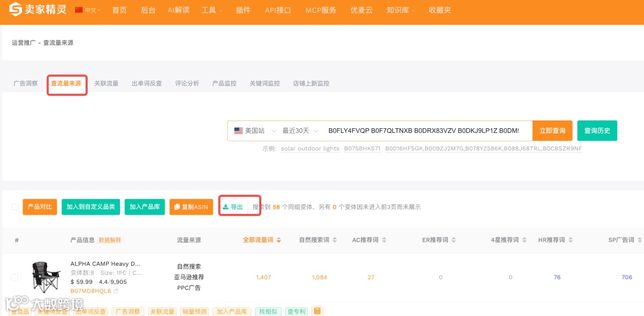The image size is (644, 316).
Task: Open 后台 in top navigation
Action: [x=148, y=10]
